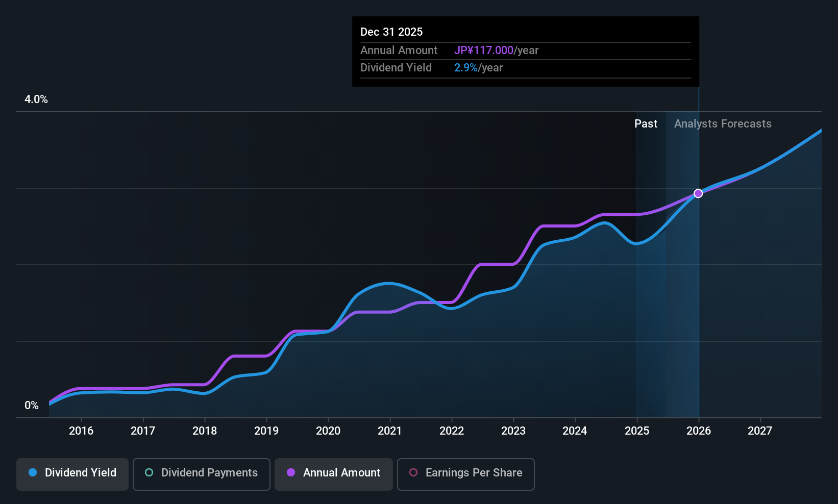Select the 2016 x-axis label
The height and width of the screenshot is (504, 838).
81,431
